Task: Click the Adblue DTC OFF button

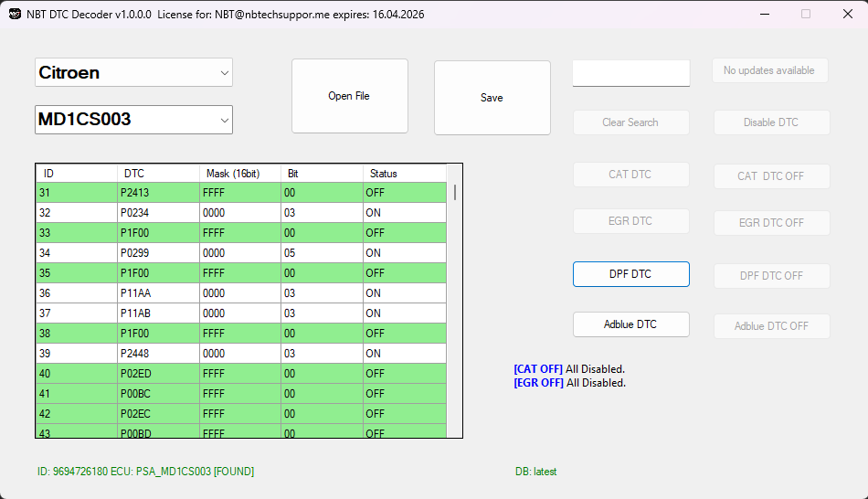Action: pyautogui.click(x=772, y=326)
